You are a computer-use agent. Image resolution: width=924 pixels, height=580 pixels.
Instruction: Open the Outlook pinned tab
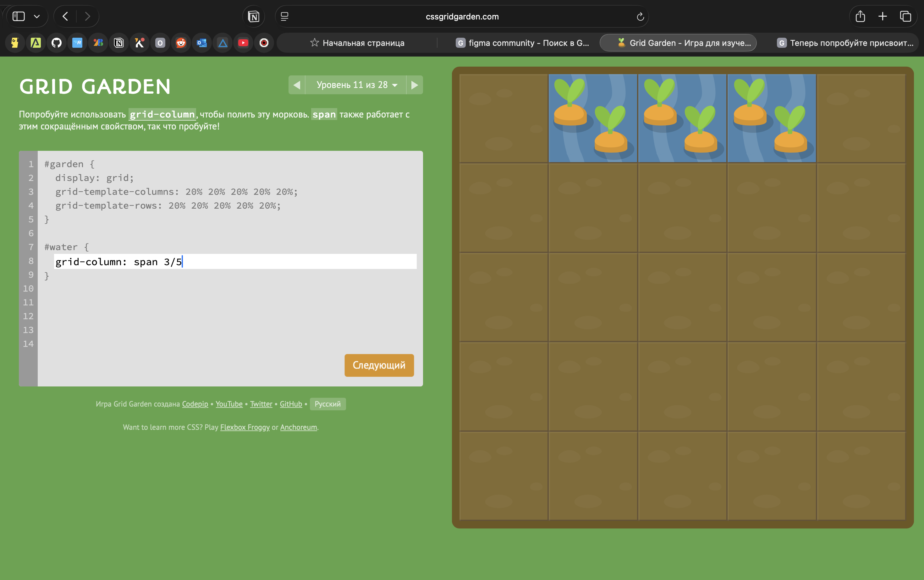click(x=201, y=43)
